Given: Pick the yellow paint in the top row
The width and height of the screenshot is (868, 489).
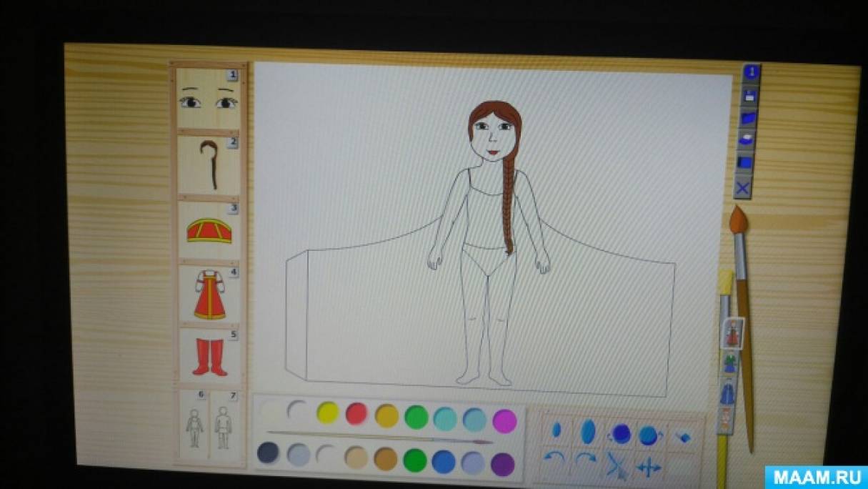Looking at the screenshot, I should click(328, 413).
